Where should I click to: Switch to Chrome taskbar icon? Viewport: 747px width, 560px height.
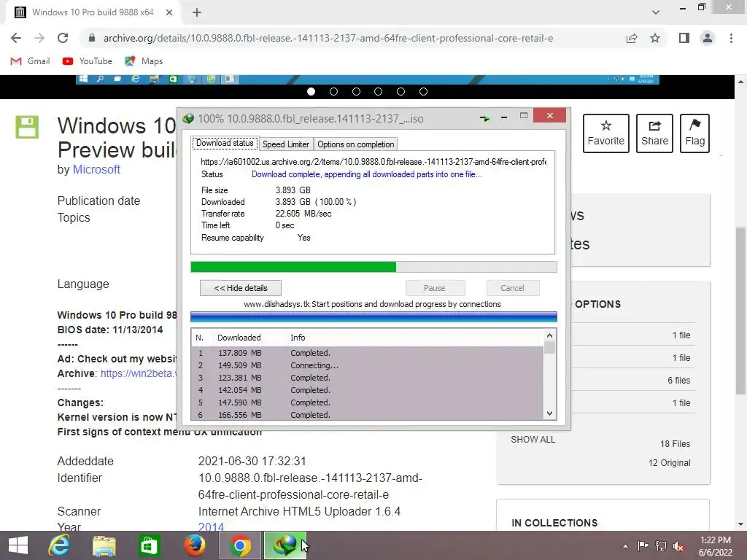240,545
